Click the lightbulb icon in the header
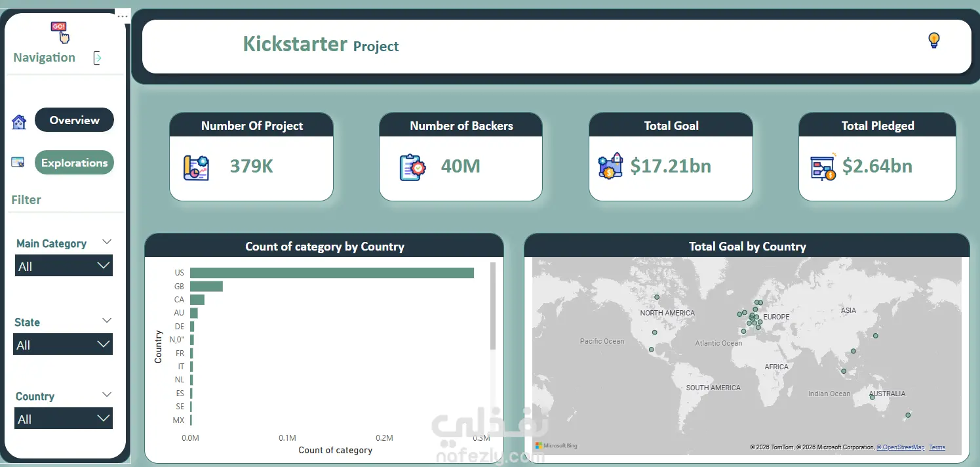 click(934, 41)
